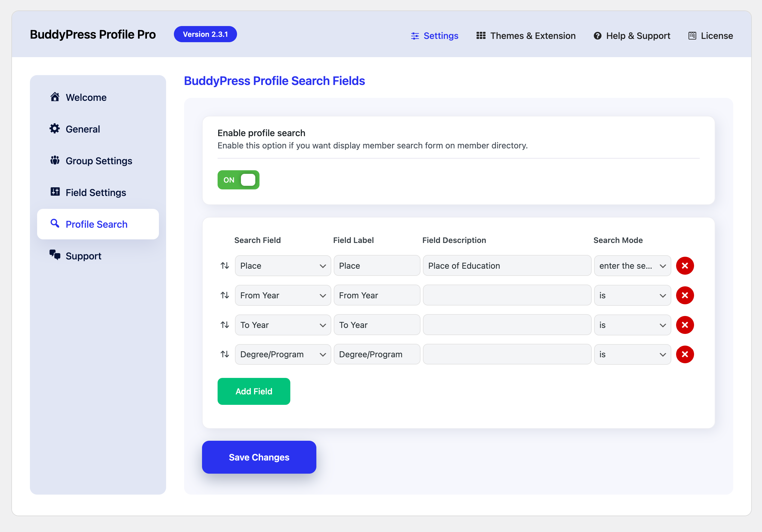Click the chat bubbles icon beside Support
The width and height of the screenshot is (762, 532).
pyautogui.click(x=55, y=255)
